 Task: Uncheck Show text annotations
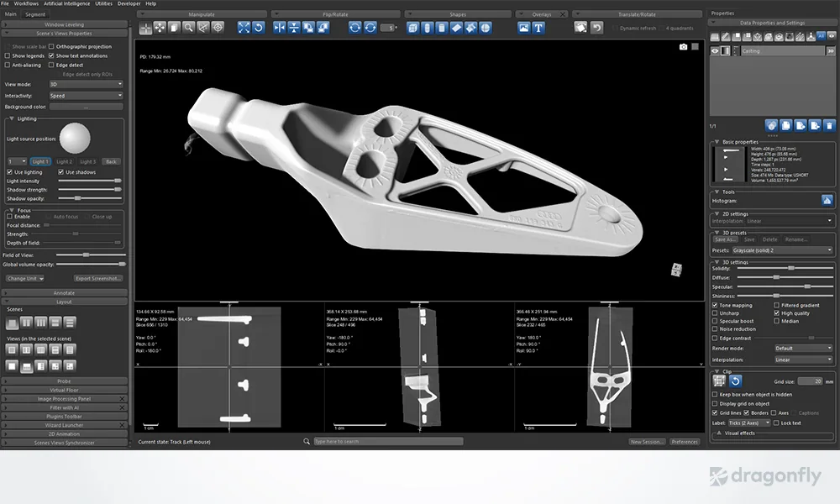pos(51,55)
